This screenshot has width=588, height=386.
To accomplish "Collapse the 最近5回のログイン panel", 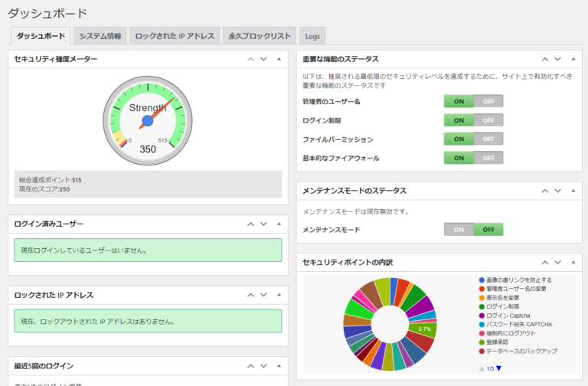I will point(279,366).
